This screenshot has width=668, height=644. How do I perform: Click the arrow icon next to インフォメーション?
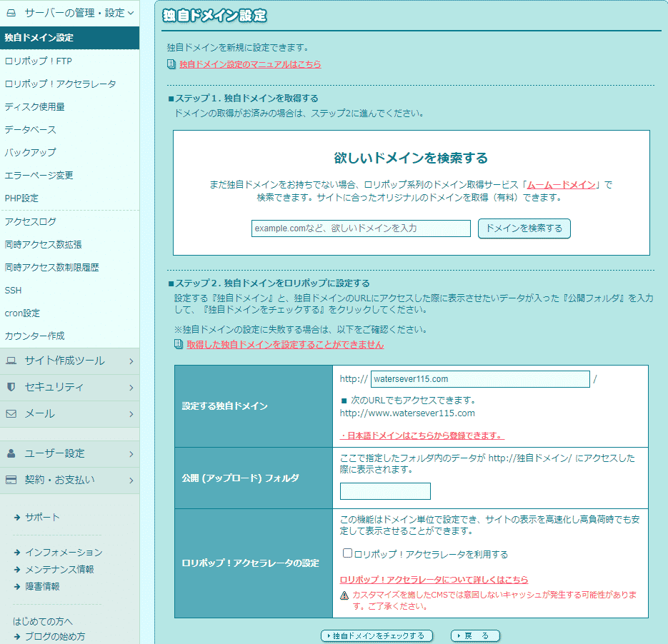click(x=17, y=553)
